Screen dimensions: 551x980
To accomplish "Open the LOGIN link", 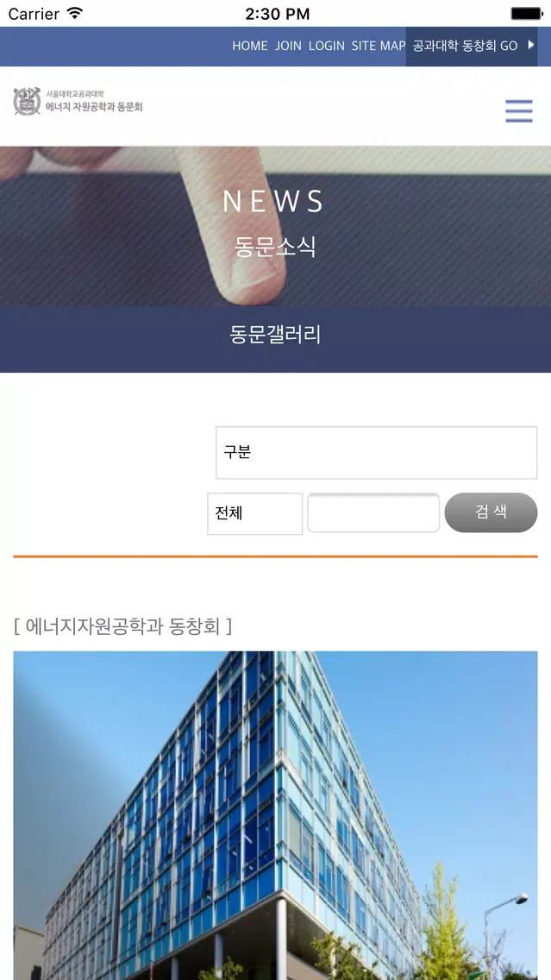I will (327, 46).
